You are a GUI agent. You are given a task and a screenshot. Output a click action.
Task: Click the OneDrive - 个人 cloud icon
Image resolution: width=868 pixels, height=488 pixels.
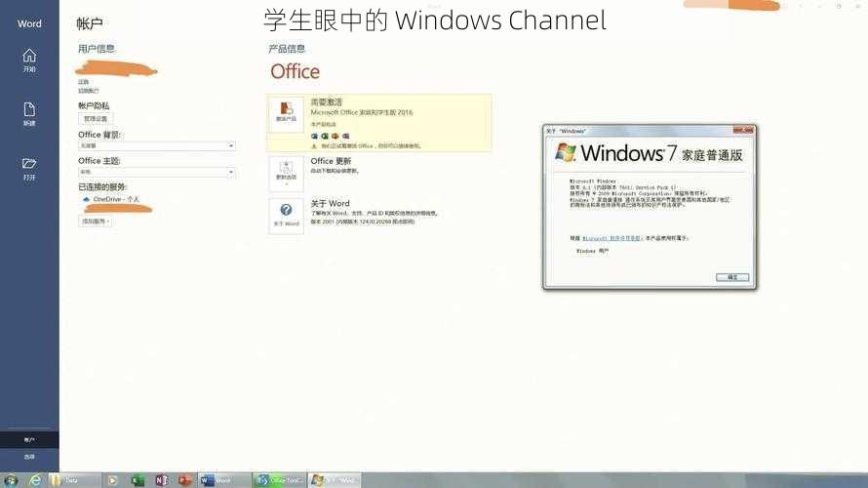pos(87,199)
